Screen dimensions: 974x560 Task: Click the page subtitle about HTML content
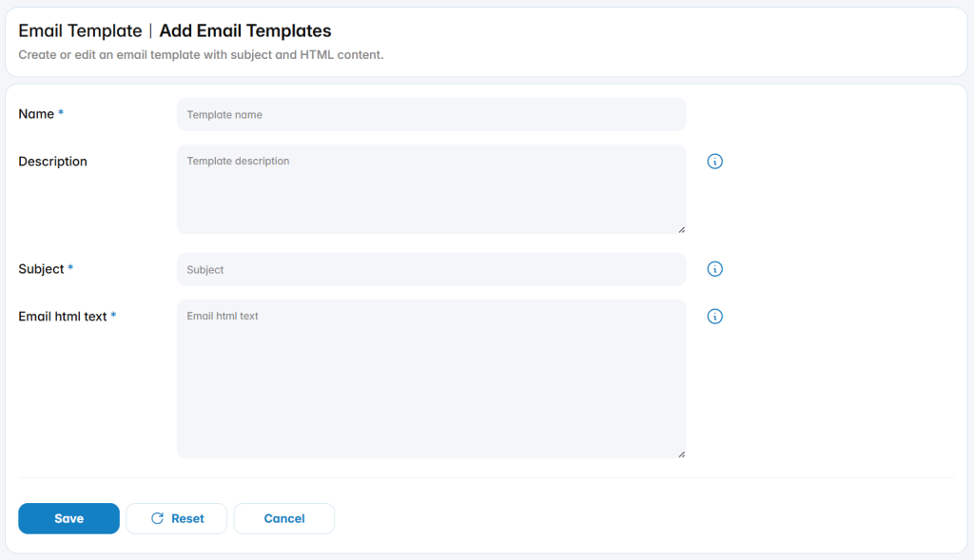pyautogui.click(x=201, y=54)
